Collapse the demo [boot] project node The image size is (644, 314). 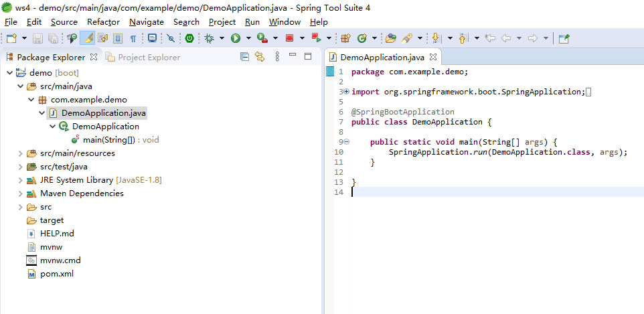tap(9, 73)
